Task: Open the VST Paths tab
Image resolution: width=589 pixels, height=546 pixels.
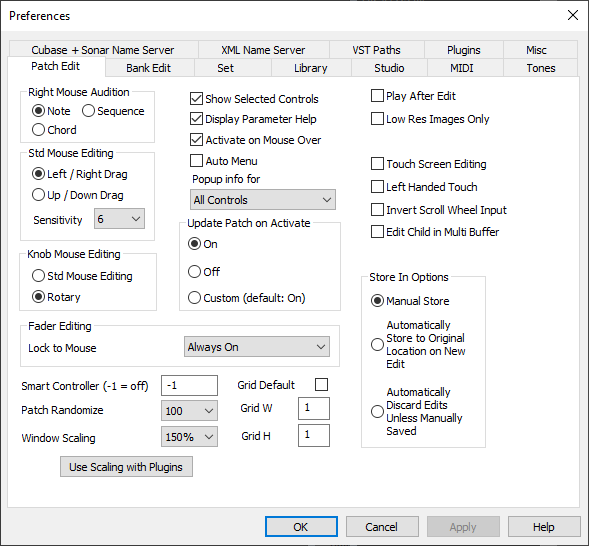Action: [376, 50]
